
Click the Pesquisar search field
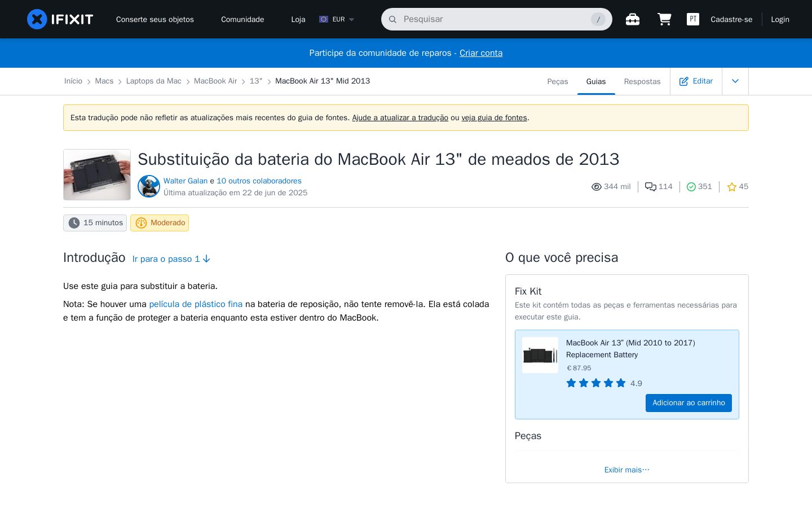coord(496,19)
